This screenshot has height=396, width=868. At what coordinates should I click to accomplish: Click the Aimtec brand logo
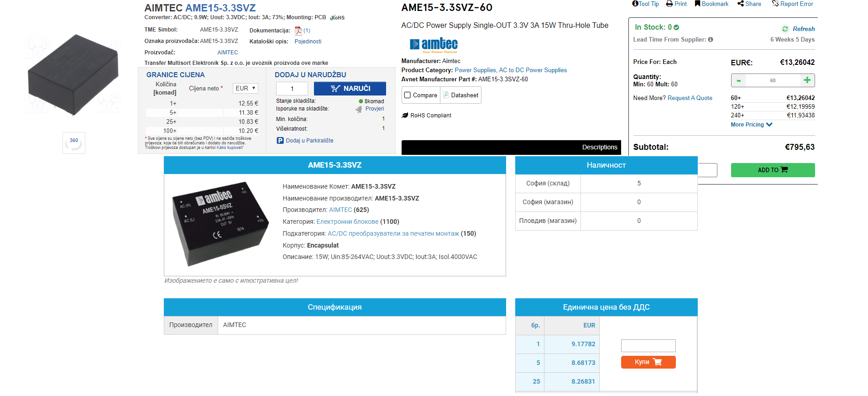(x=434, y=45)
